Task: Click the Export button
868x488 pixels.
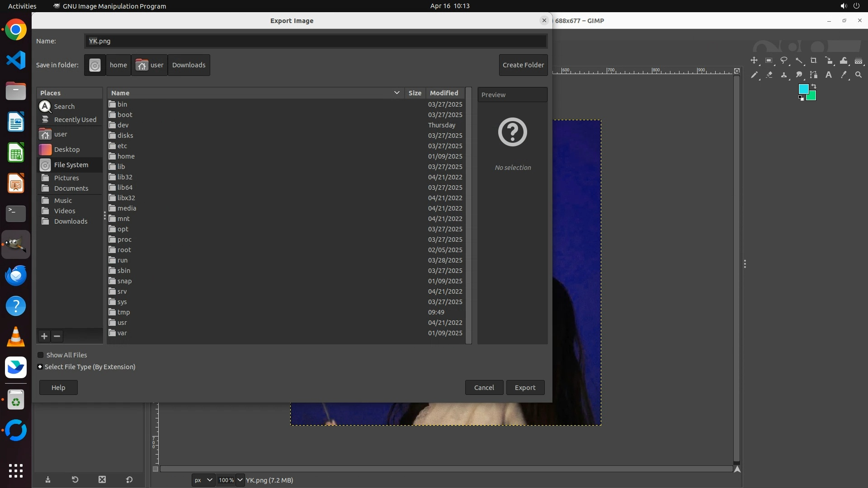Action: tap(525, 388)
